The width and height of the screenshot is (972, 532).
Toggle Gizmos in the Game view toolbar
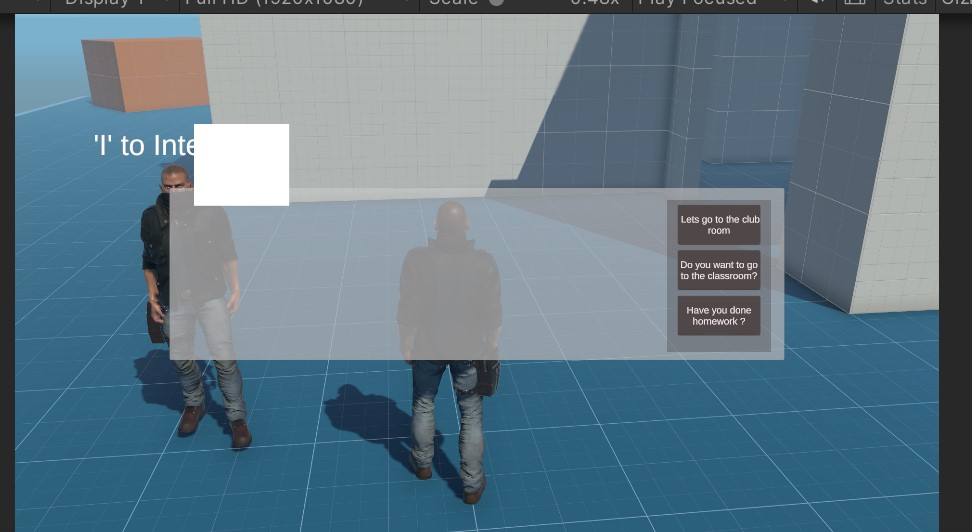[955, 3]
